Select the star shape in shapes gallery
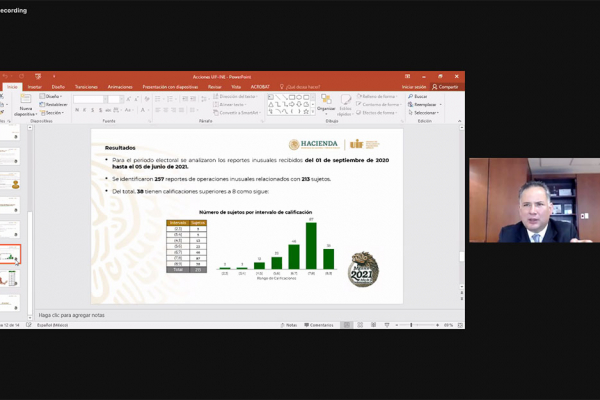 pos(306,112)
